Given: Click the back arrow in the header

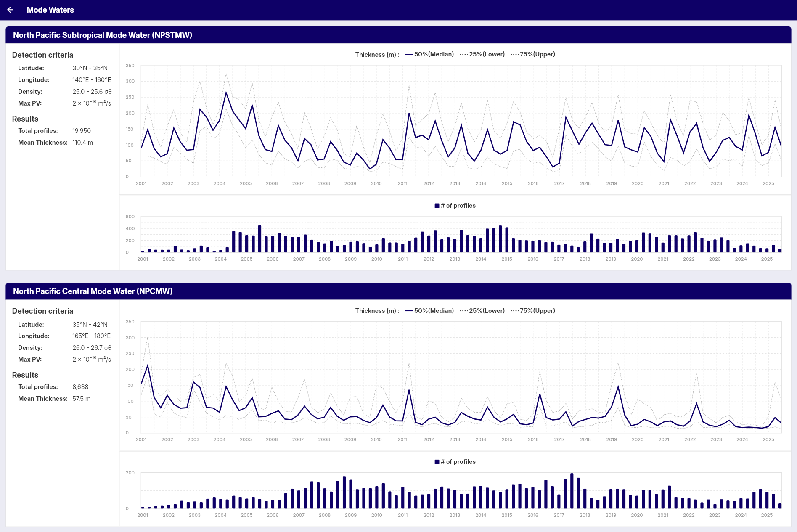Looking at the screenshot, I should pos(11,10).
